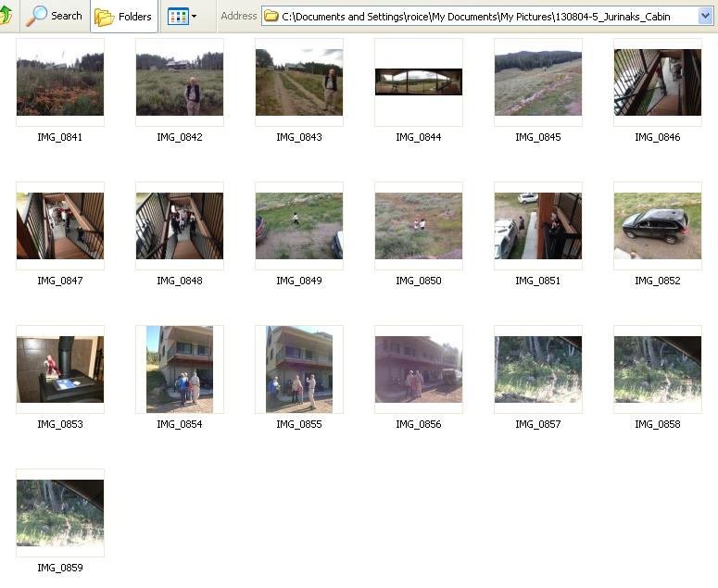Click the file name label IMG_0859
Viewport: 718px width, 588px height.
[x=60, y=568]
